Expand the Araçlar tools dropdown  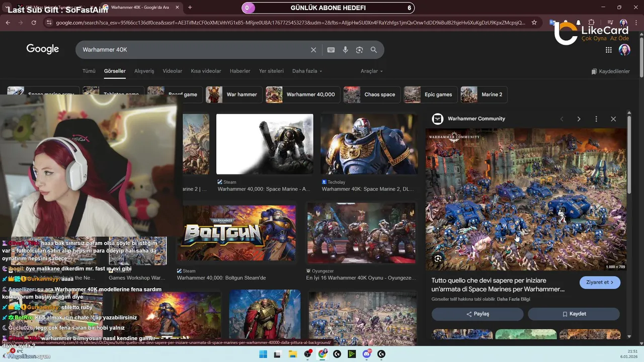(x=371, y=71)
